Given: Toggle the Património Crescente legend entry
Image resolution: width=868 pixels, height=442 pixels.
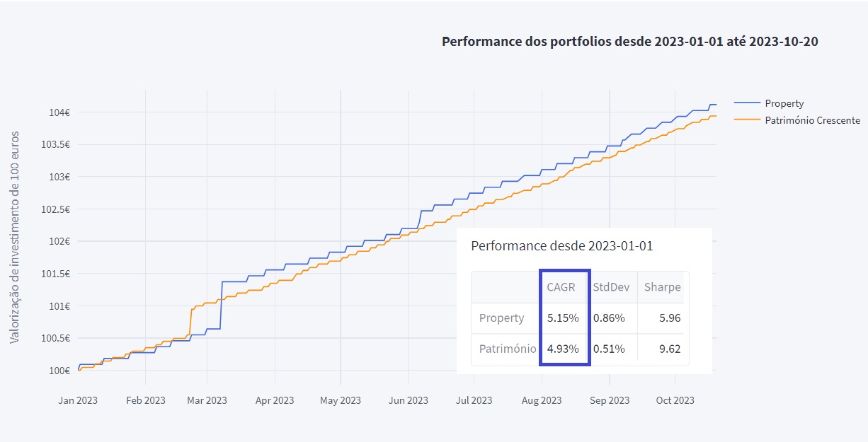Looking at the screenshot, I should pyautogui.click(x=812, y=120).
